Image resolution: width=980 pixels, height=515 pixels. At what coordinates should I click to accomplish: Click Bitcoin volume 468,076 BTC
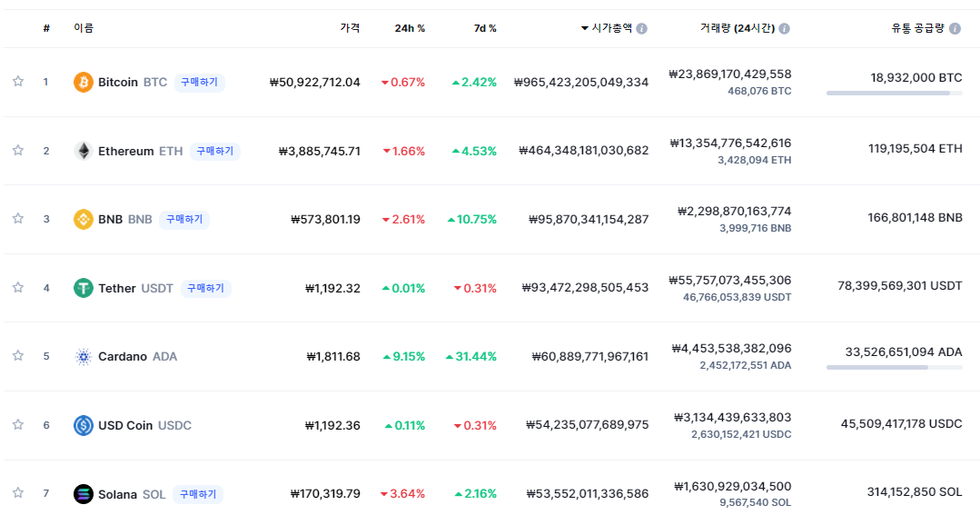pos(759,91)
